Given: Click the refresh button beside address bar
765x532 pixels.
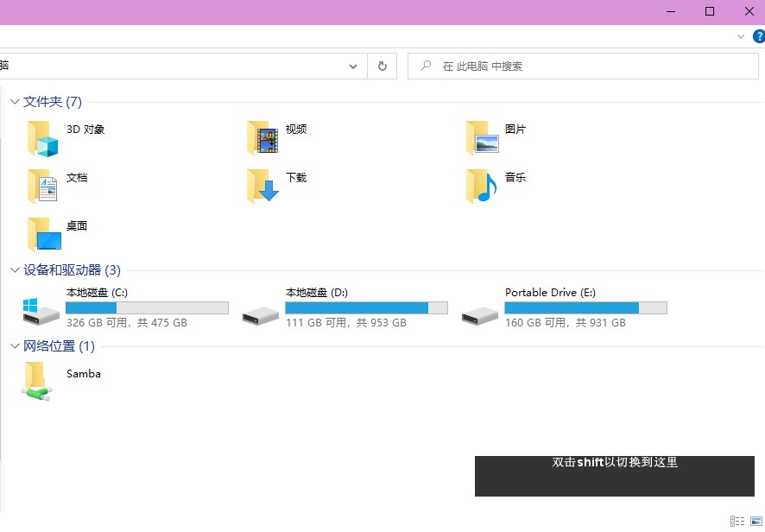Looking at the screenshot, I should point(382,66).
